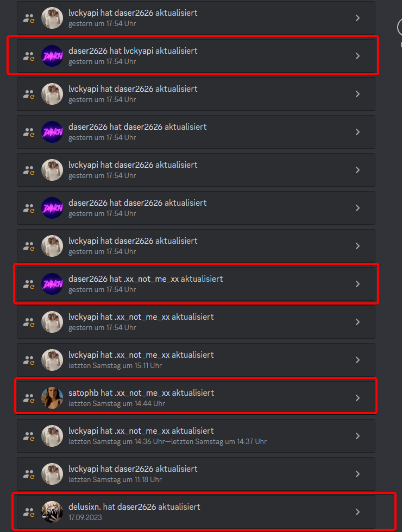
Task: Expand chevron on 14:36–14:37 Uhr entry
Action: point(357,436)
